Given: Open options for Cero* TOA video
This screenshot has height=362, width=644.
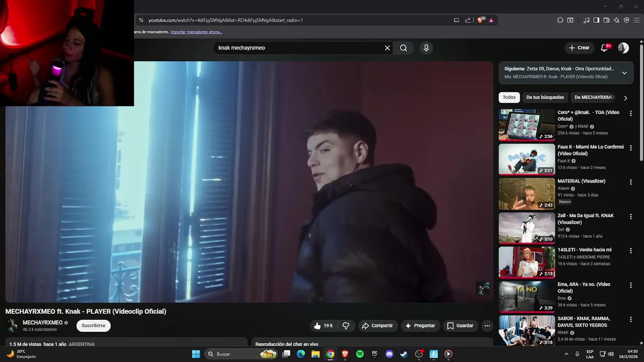Looking at the screenshot, I should point(630,114).
